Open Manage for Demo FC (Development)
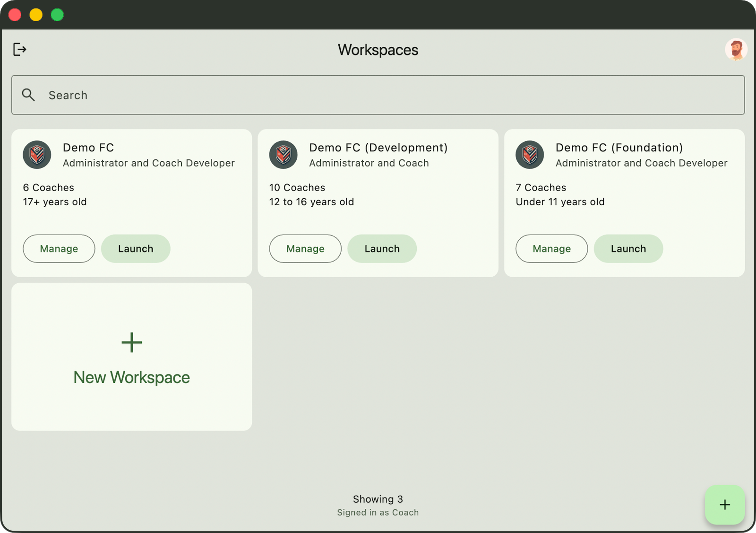 305,249
